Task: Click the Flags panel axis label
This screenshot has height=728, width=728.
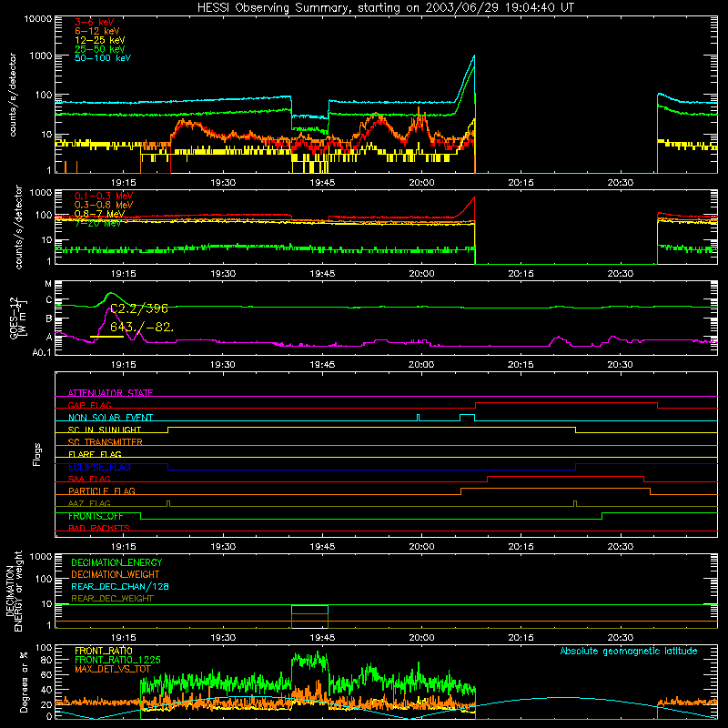Action: coord(36,454)
